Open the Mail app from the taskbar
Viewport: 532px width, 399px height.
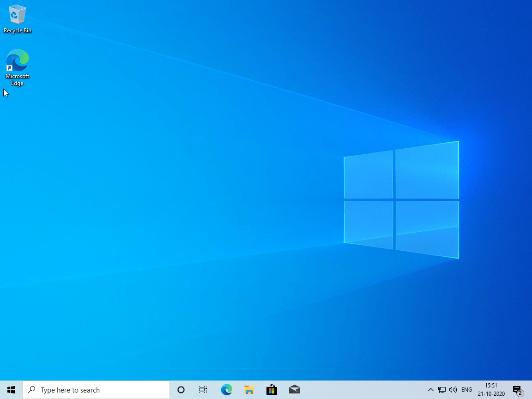[x=294, y=390]
